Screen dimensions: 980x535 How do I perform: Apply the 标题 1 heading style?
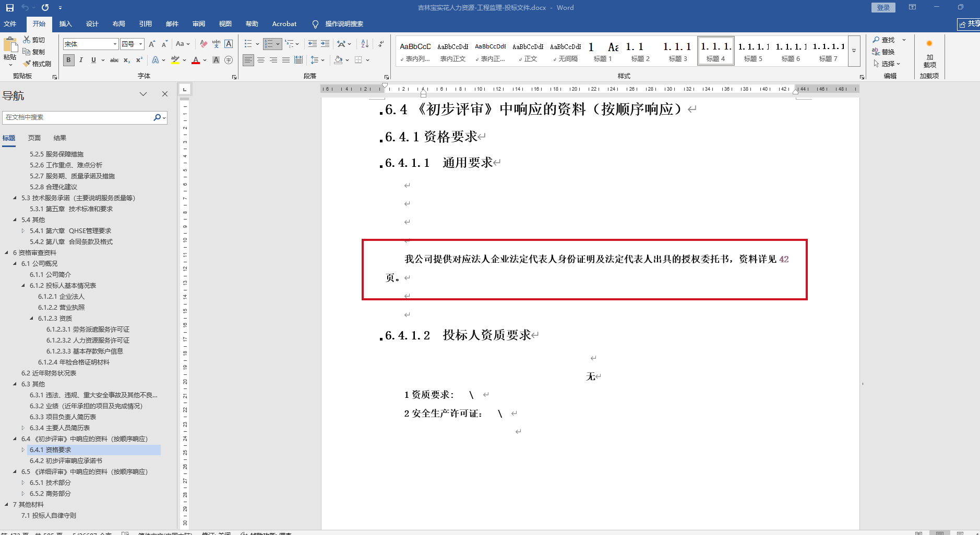[x=603, y=51]
